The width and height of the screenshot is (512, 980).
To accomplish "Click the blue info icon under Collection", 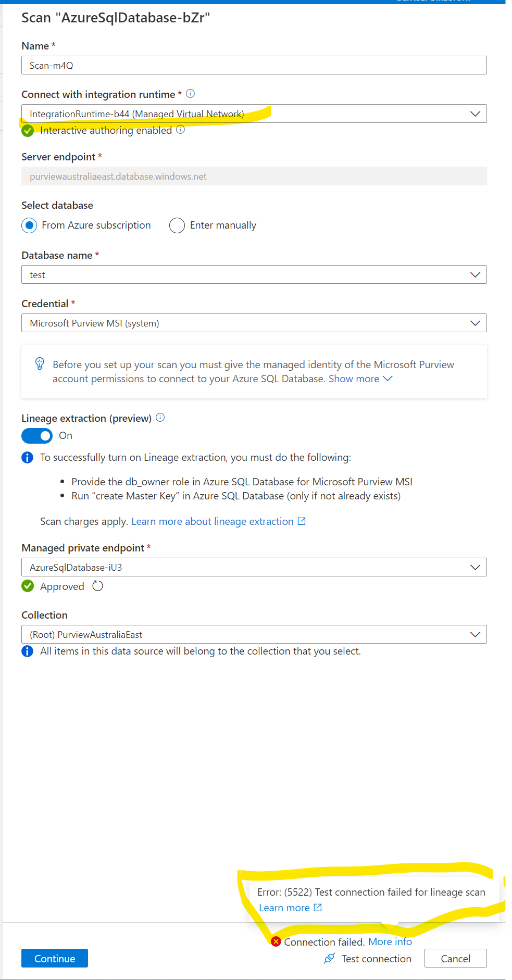I will 27,651.
